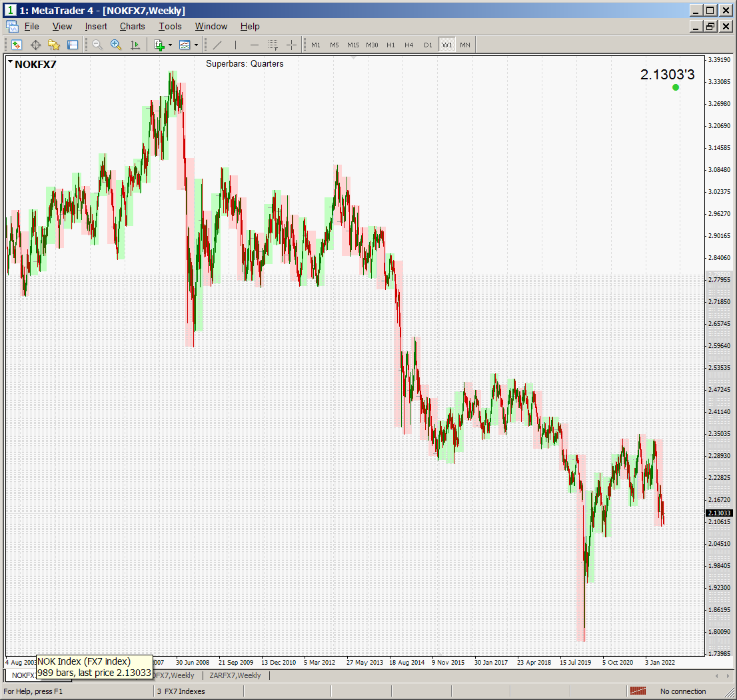This screenshot has height=700, width=737.
Task: Switch chart to D1 timeframe
Action: (x=428, y=45)
